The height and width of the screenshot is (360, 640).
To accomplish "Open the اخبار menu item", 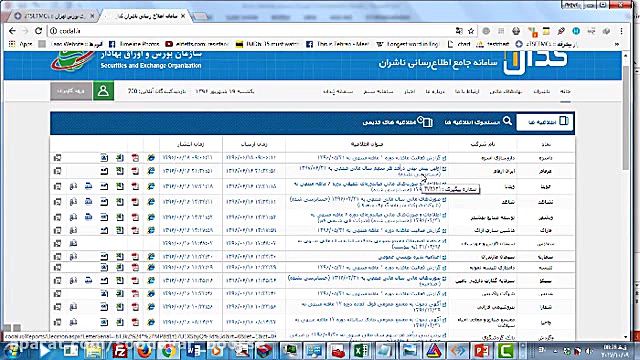I will pyautogui.click(x=409, y=91).
